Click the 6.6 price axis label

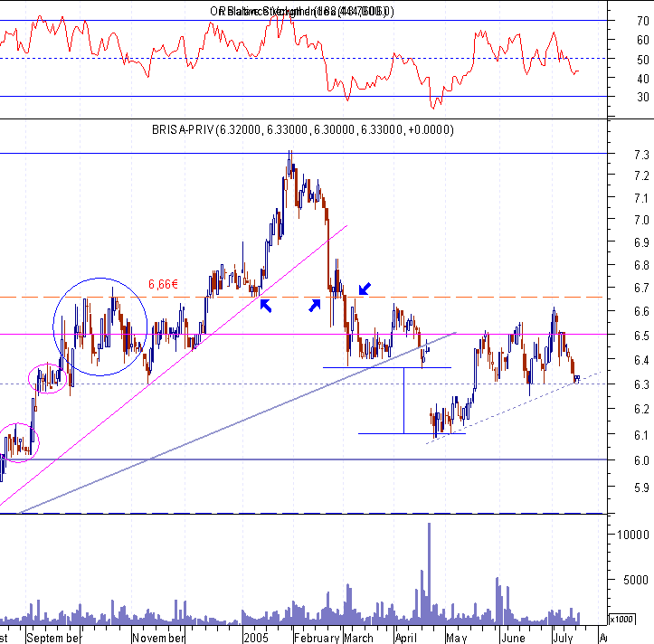coord(642,311)
